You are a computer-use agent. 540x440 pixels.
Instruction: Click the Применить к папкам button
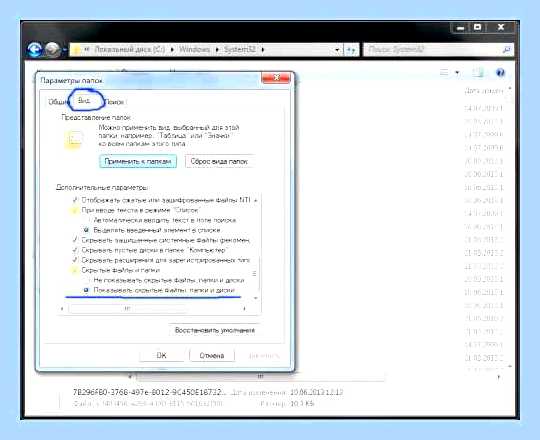point(138,161)
